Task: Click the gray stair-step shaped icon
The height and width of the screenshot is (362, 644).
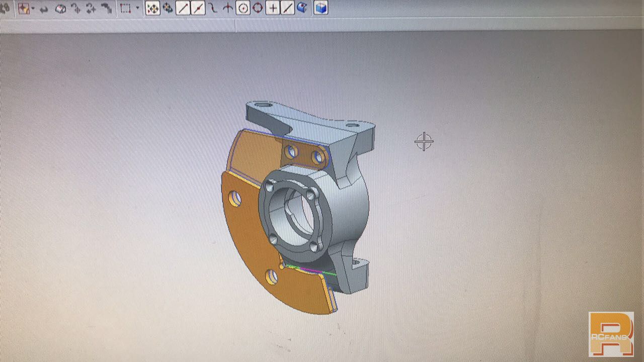Action: (106, 8)
